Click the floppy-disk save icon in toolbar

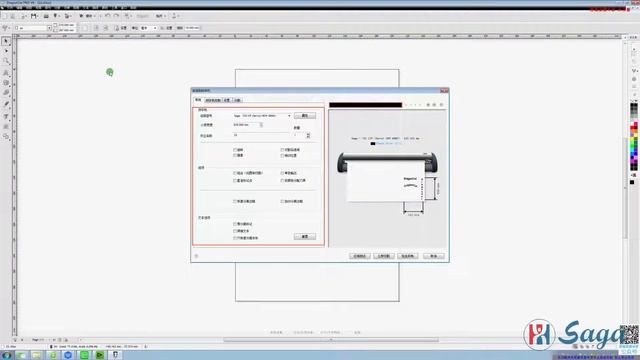tap(34, 16)
